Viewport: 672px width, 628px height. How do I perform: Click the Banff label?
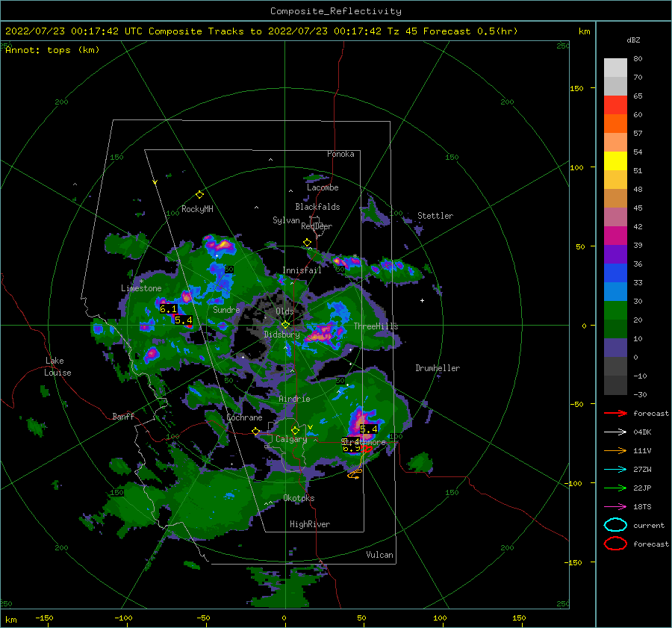click(123, 416)
